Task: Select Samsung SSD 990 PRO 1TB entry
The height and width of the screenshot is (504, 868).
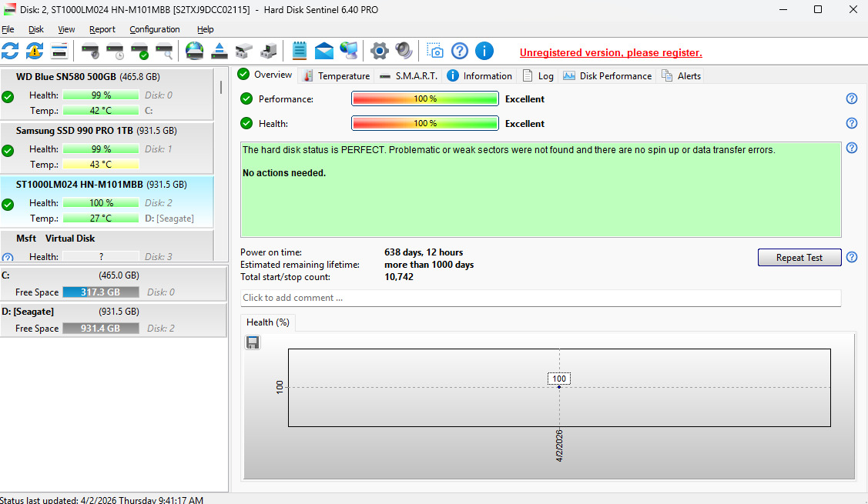Action: [x=106, y=147]
